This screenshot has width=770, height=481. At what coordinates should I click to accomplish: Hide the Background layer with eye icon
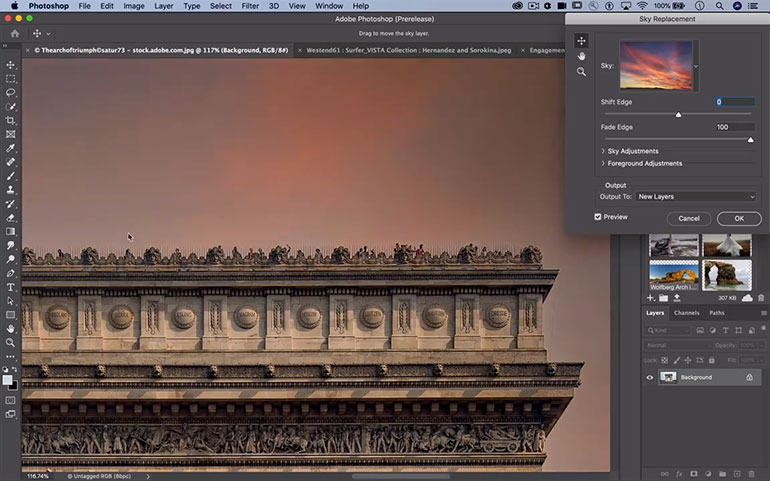650,377
